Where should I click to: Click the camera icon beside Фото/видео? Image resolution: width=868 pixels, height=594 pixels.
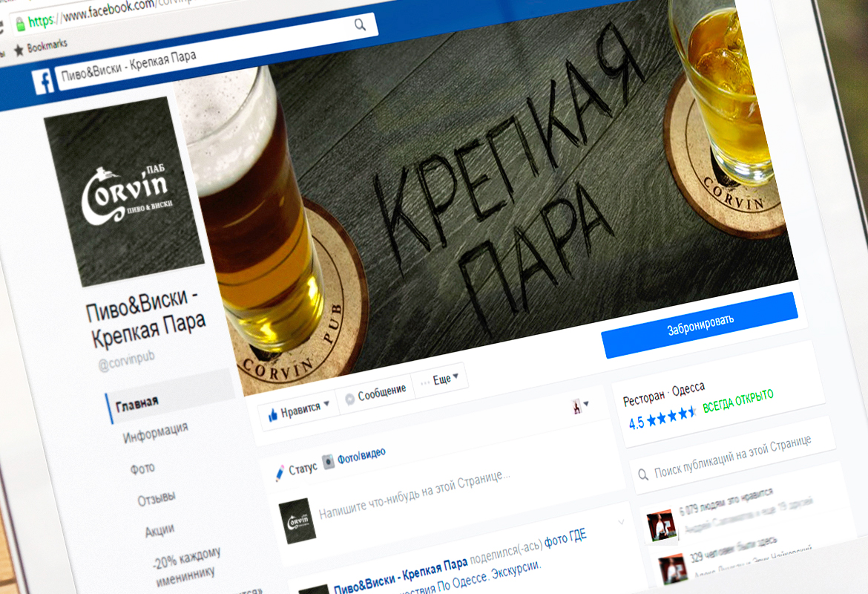pos(329,461)
